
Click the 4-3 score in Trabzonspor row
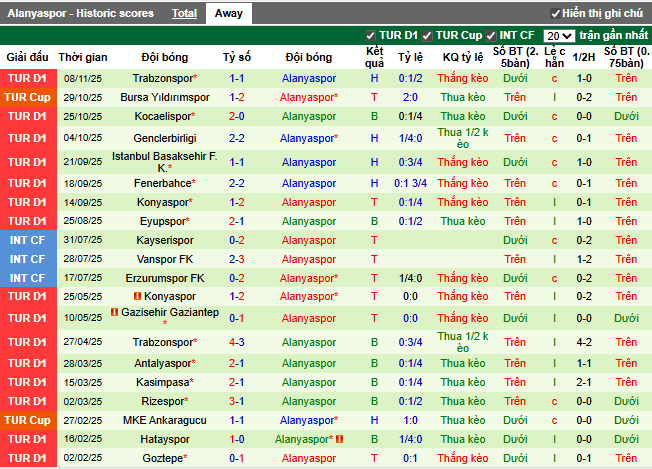pyautogui.click(x=237, y=342)
